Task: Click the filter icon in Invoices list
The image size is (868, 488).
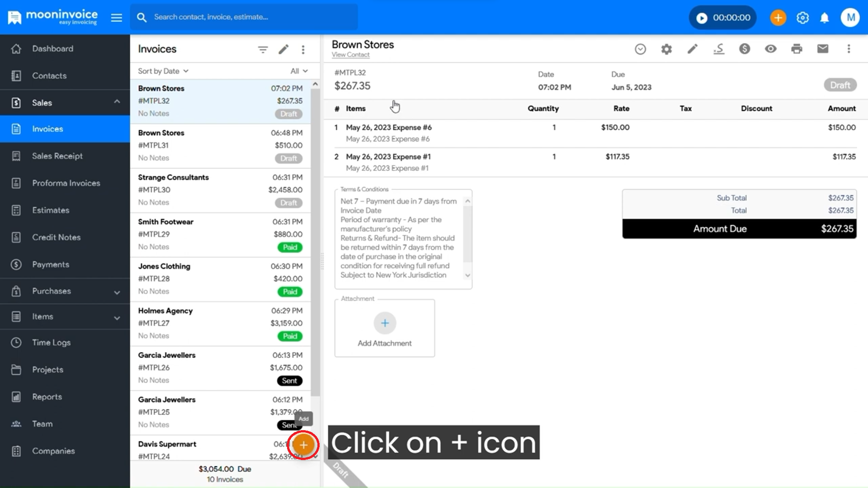Action: [x=263, y=49]
